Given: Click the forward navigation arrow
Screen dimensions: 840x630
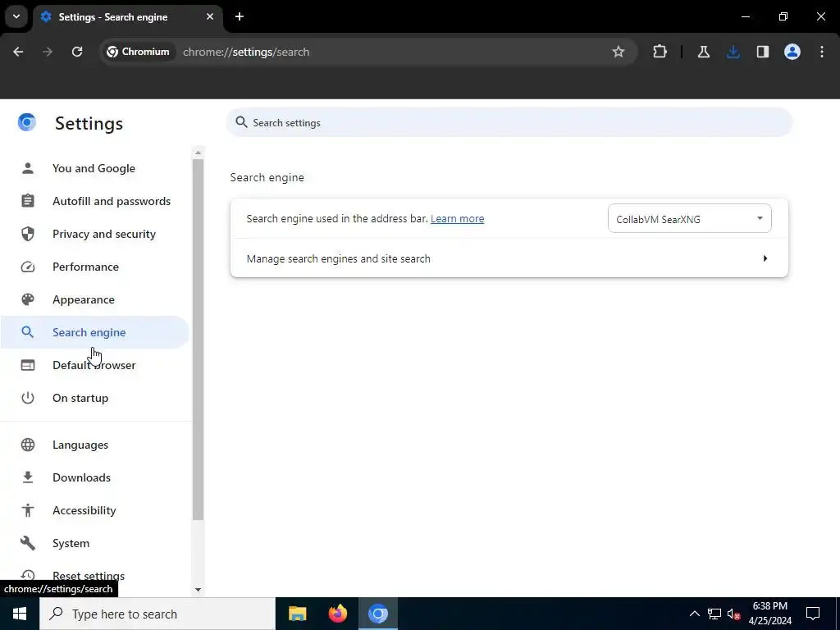Looking at the screenshot, I should [x=48, y=52].
